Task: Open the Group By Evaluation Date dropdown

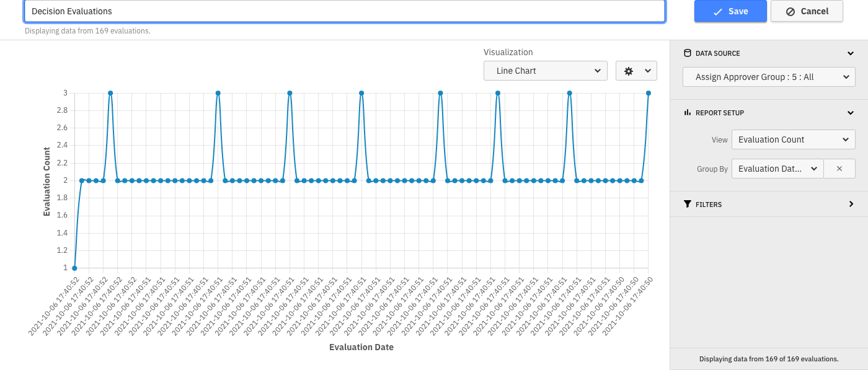Action: pyautogui.click(x=777, y=169)
